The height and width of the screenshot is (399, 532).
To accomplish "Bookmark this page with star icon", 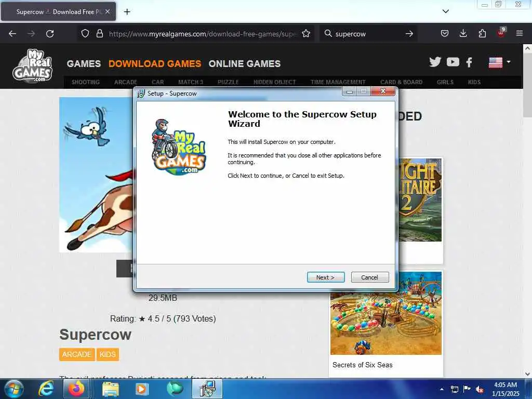I will [x=306, y=34].
